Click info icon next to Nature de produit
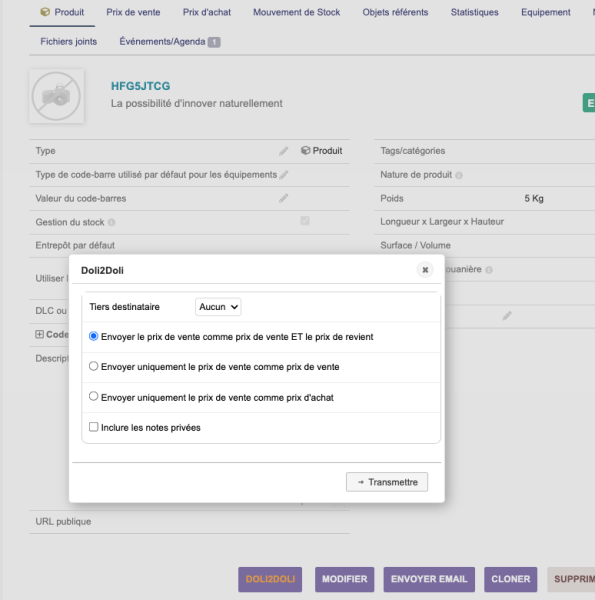Screen dimensions: 595x600 [x=459, y=175]
